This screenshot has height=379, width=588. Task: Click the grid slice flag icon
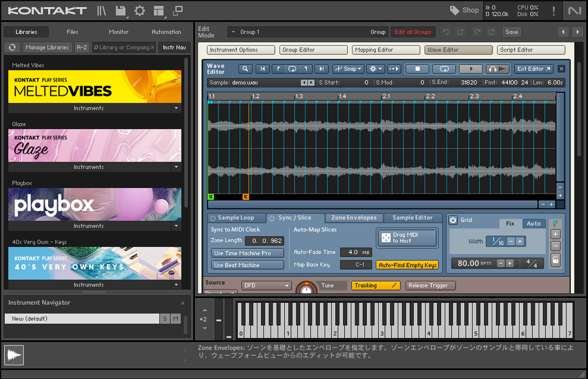(x=555, y=224)
